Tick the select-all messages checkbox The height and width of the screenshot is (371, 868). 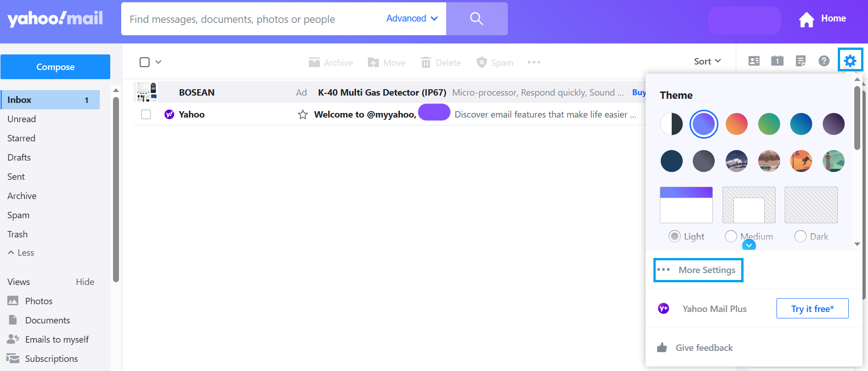click(145, 62)
